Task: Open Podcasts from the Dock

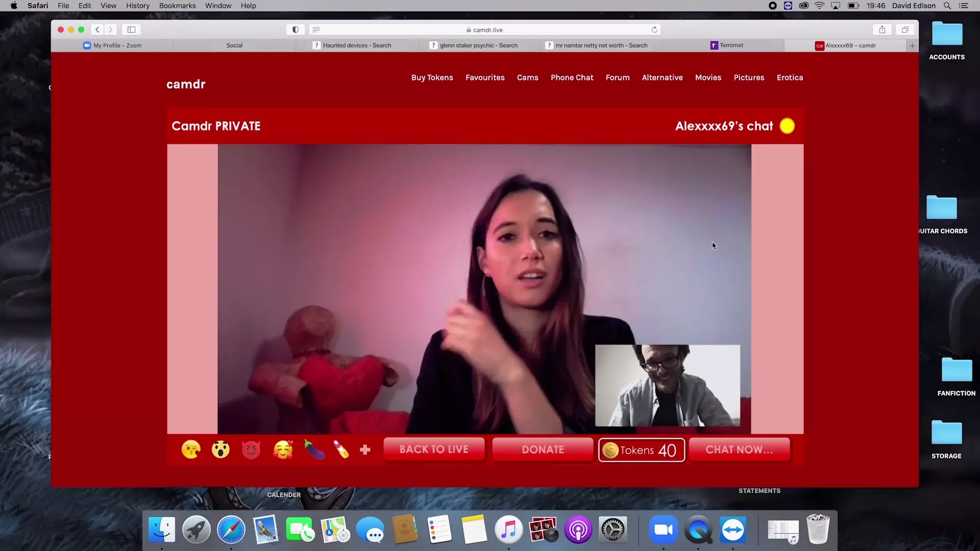Action: 578,530
